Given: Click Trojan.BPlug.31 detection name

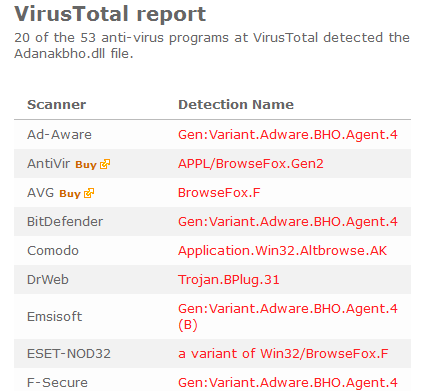Looking at the screenshot, I should (229, 280).
